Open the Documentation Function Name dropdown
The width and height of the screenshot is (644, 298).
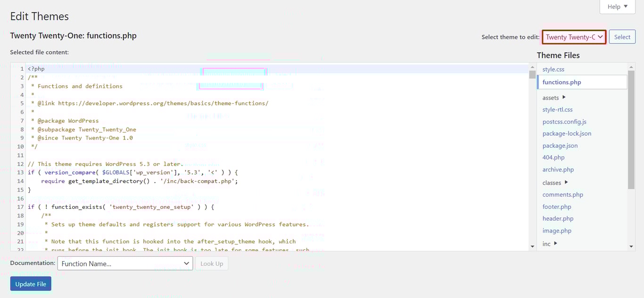(x=125, y=263)
